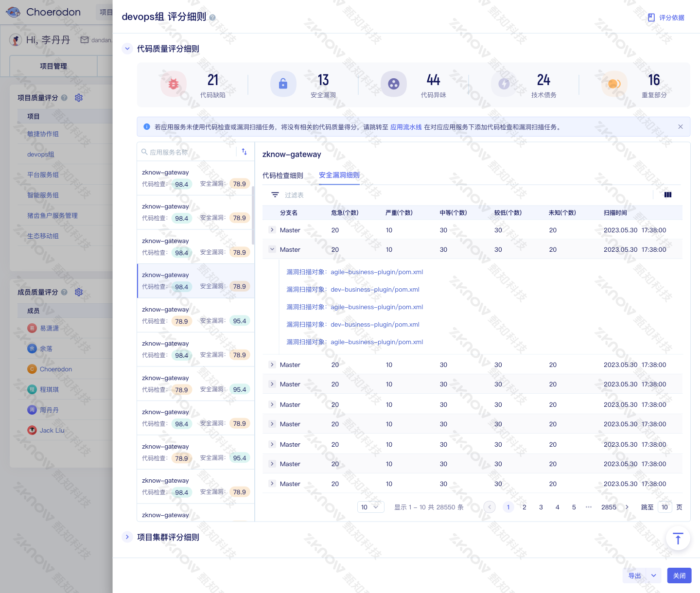
Task: Dismiss the blue info notice banner
Action: [x=681, y=127]
